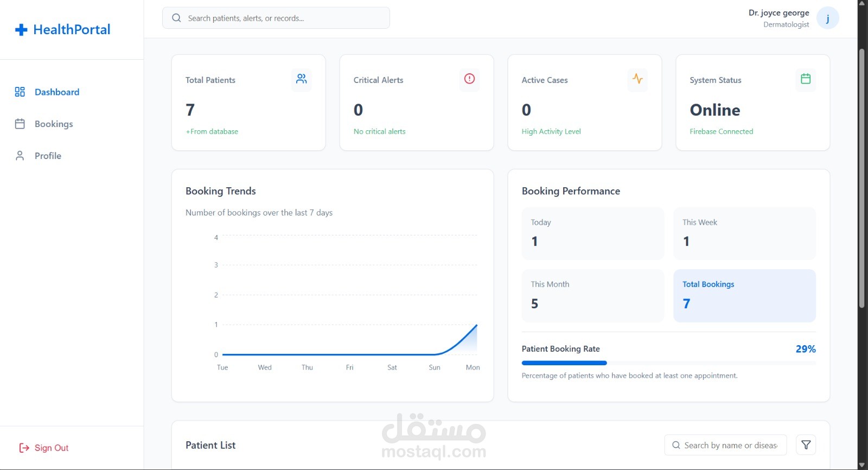
Task: Click the Search by name or disease field
Action: click(x=725, y=445)
